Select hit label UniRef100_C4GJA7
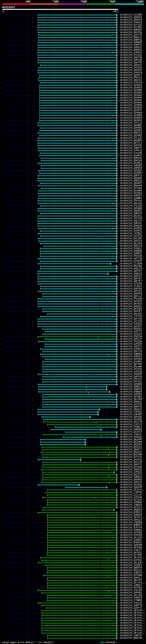This screenshot has height=644, width=146. [131, 603]
